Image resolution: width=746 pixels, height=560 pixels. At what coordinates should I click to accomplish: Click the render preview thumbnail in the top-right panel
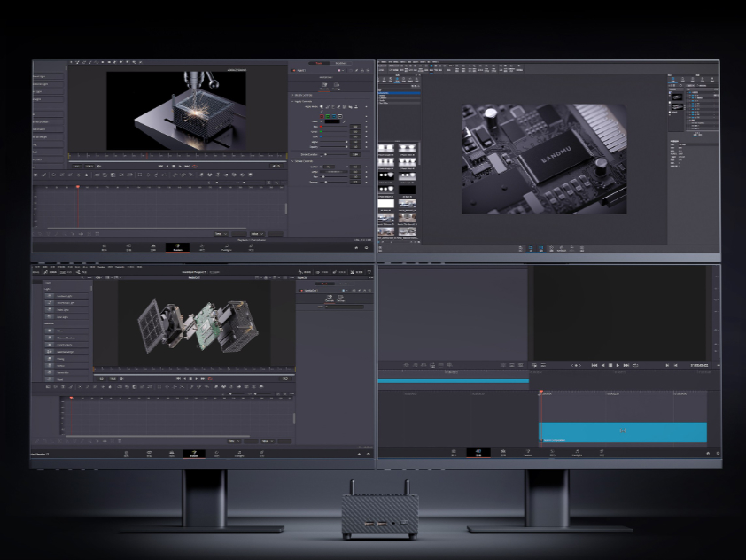pyautogui.click(x=676, y=96)
